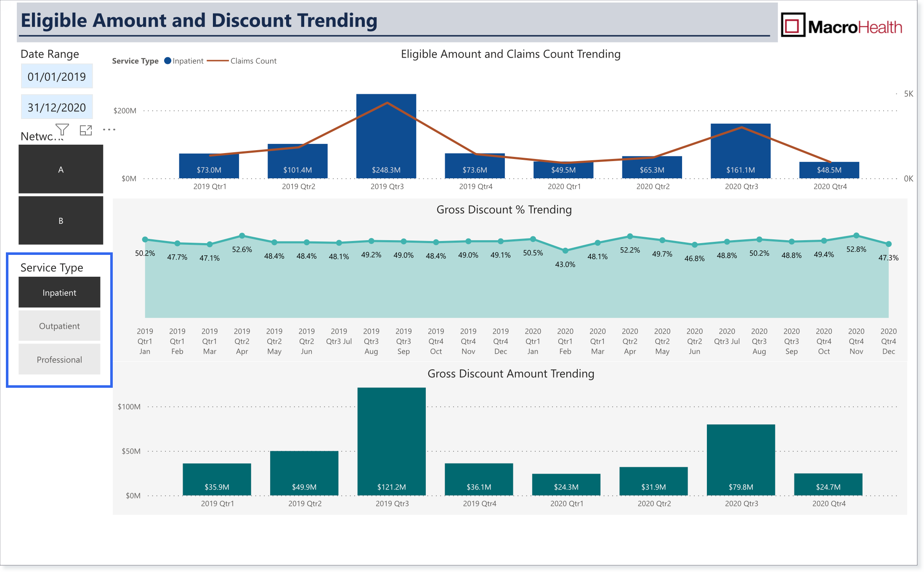Click the 43.0% data point marker

pos(565,251)
